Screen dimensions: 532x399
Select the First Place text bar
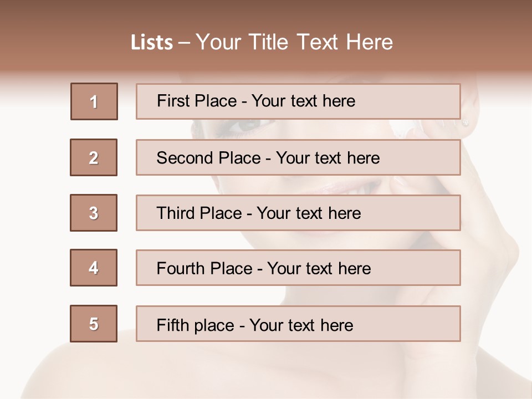[x=298, y=101]
